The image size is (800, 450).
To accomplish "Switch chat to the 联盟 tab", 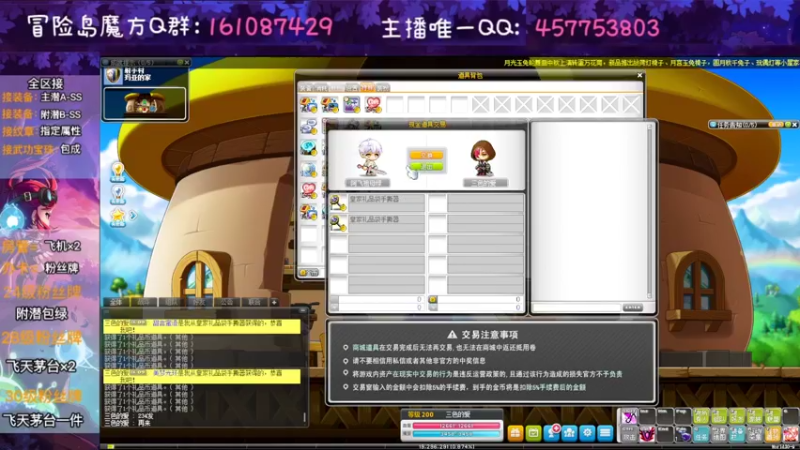I will coord(254,302).
